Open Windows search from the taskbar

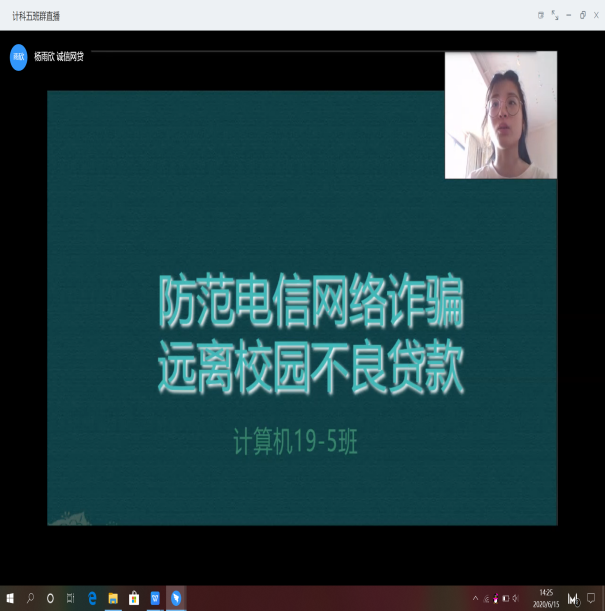point(30,598)
